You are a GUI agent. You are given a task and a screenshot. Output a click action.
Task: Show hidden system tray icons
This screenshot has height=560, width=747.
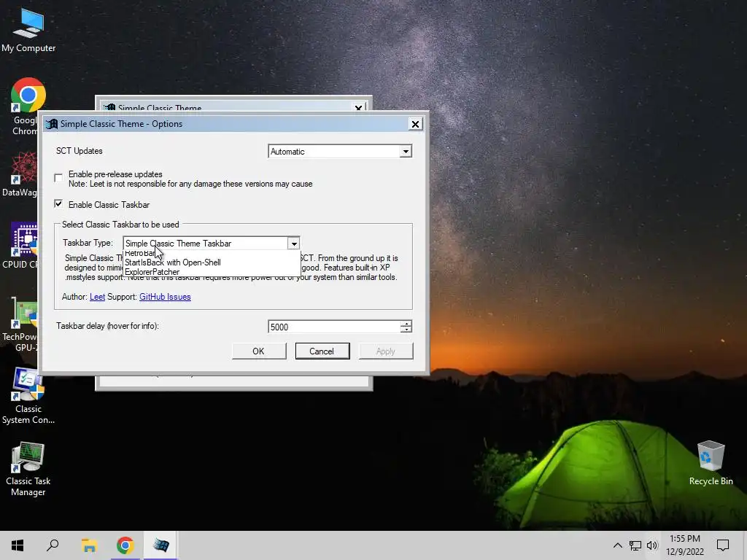coord(617,545)
